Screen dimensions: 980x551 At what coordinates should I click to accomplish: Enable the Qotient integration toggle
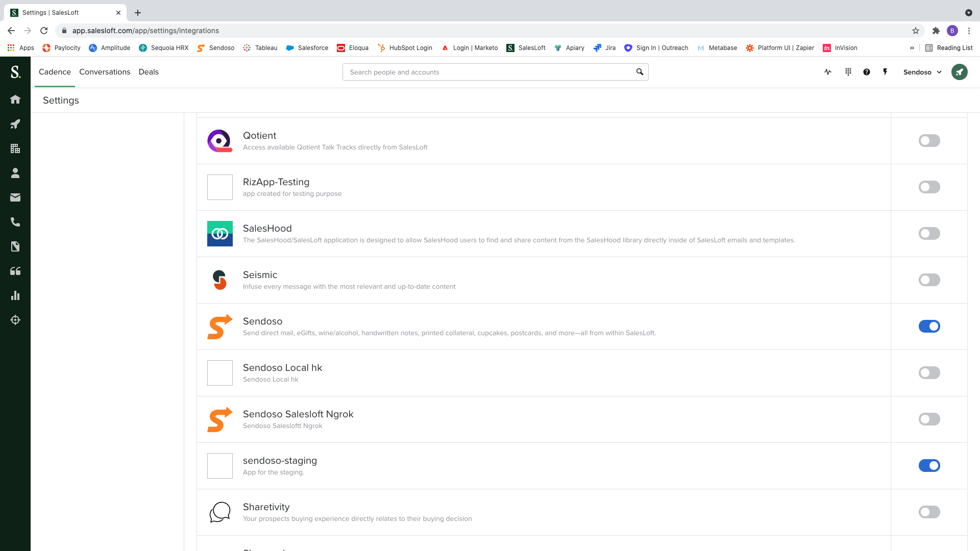pyautogui.click(x=929, y=141)
